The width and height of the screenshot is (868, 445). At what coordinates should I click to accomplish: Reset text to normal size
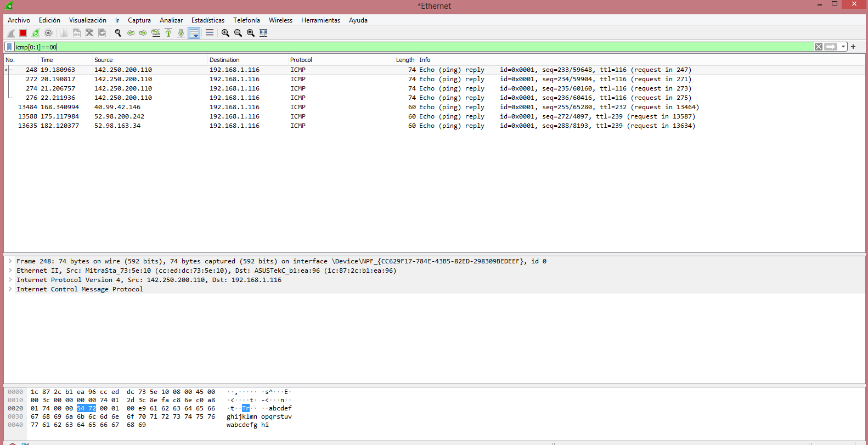(251, 33)
